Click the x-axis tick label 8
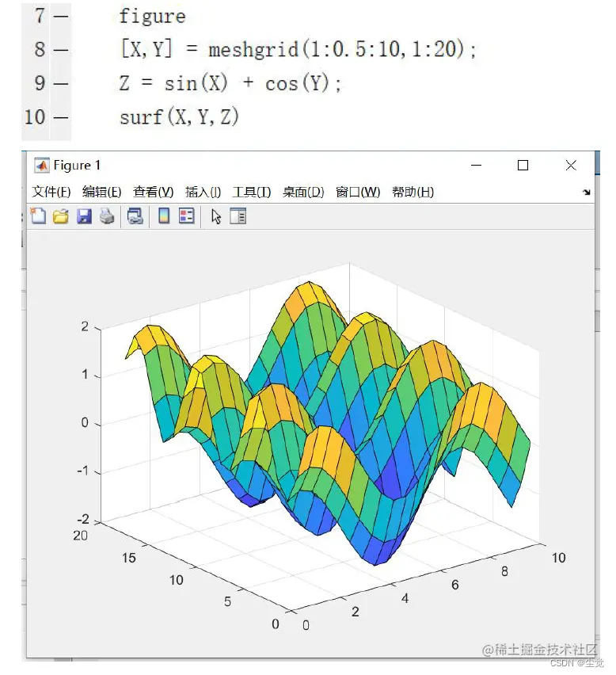The image size is (616, 675). [504, 572]
